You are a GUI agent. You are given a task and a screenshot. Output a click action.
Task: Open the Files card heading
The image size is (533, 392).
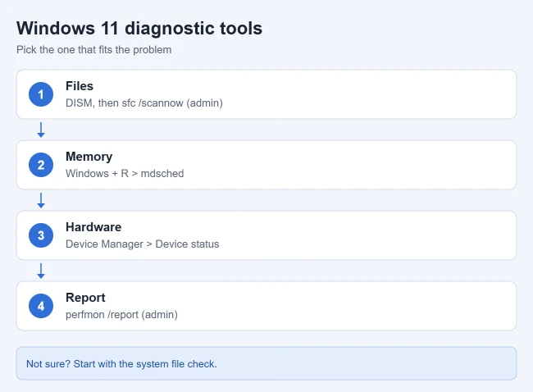coord(80,86)
